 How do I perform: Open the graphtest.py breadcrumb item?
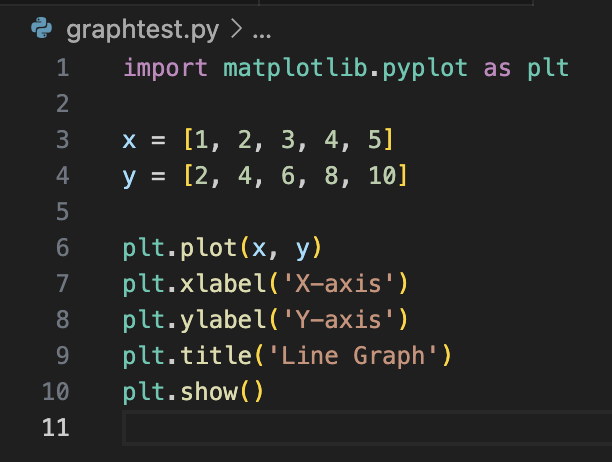click(x=142, y=30)
